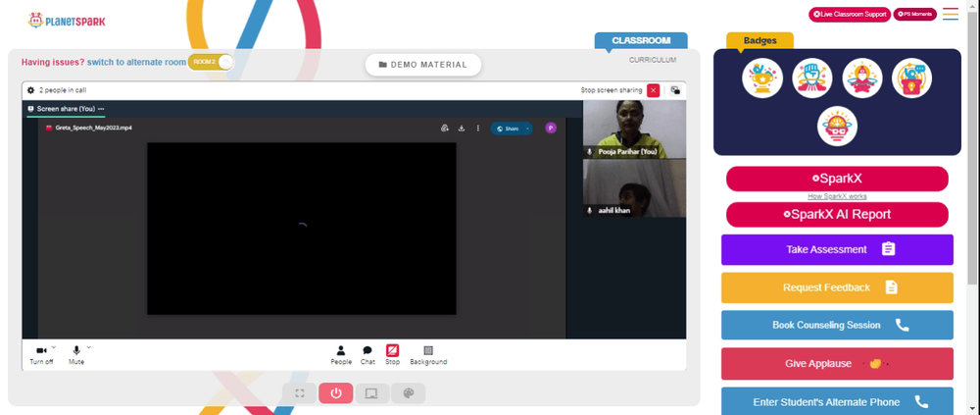Open call settings gear icon
This screenshot has width=980, height=415.
click(x=30, y=90)
